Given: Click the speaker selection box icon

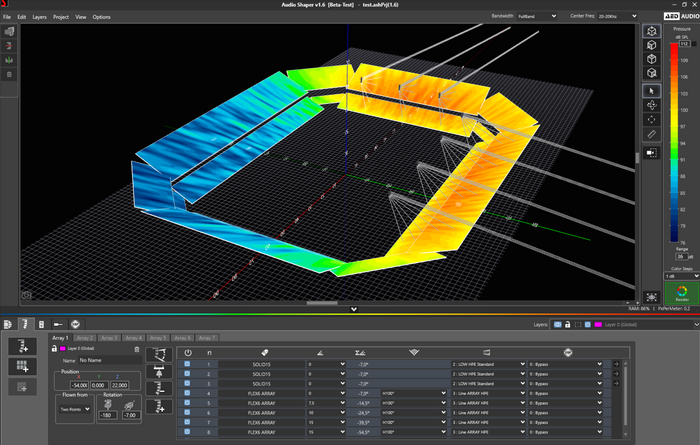Looking at the screenshot, I should tap(652, 153).
